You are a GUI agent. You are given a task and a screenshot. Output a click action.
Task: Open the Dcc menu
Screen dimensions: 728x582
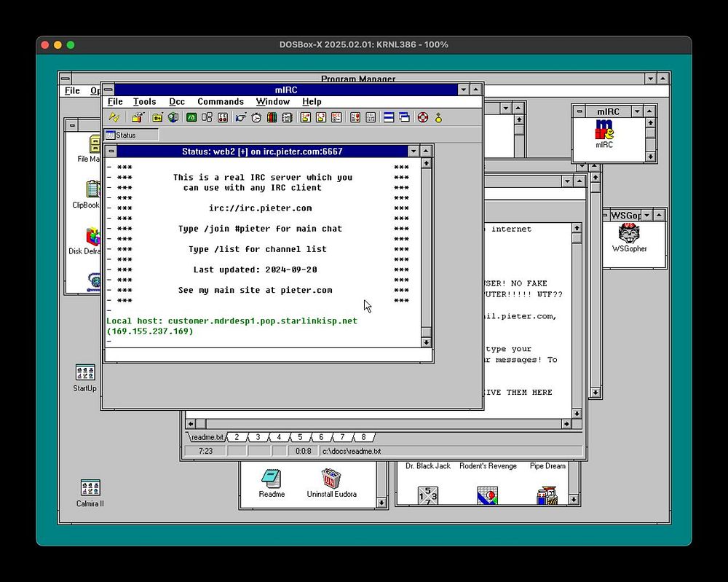(177, 102)
